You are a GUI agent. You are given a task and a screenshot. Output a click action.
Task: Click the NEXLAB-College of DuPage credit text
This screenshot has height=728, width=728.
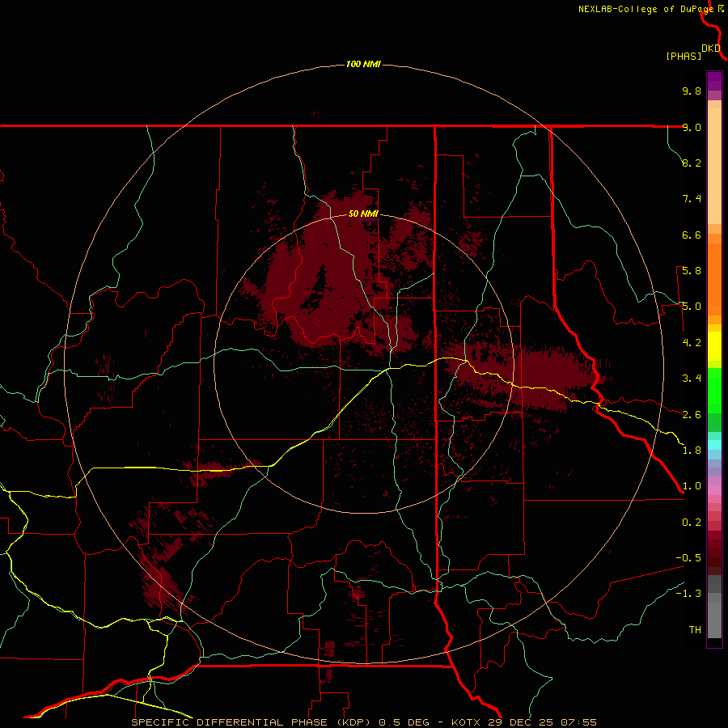point(646,9)
